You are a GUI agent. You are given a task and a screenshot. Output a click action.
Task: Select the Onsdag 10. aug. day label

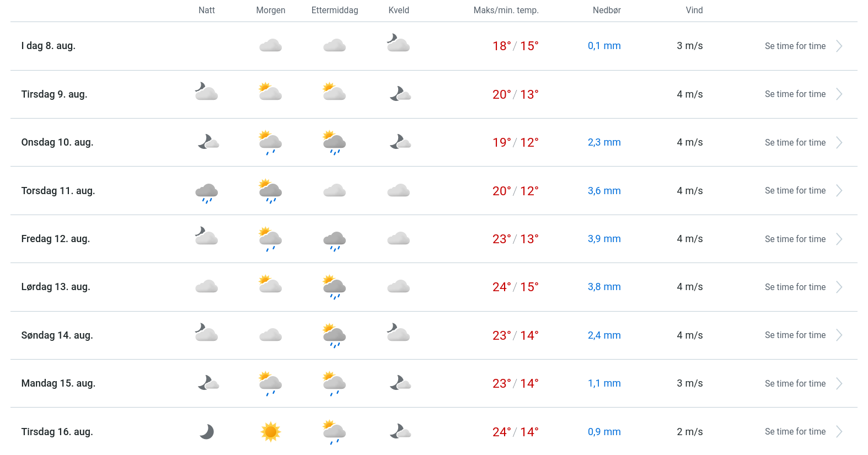pyautogui.click(x=57, y=142)
